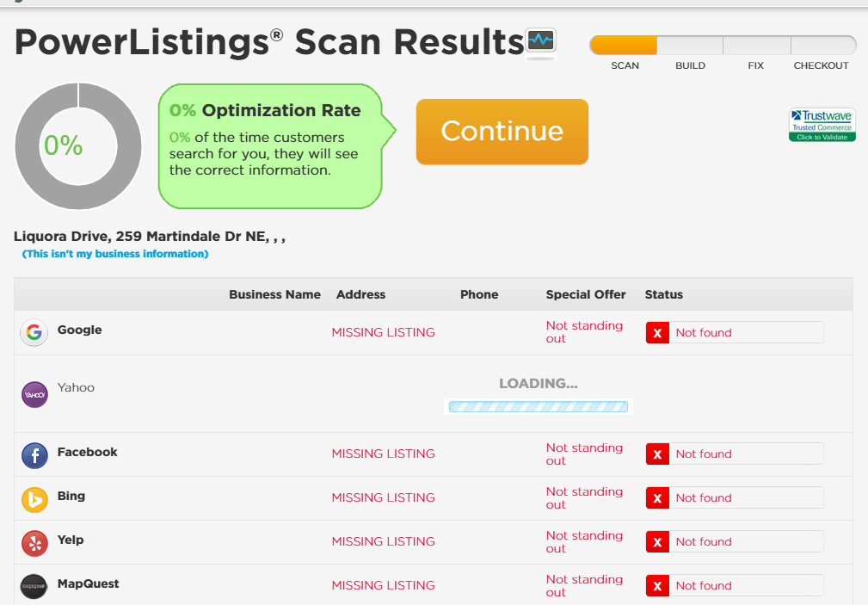
Task: Click the orange Continue button
Action: click(502, 132)
